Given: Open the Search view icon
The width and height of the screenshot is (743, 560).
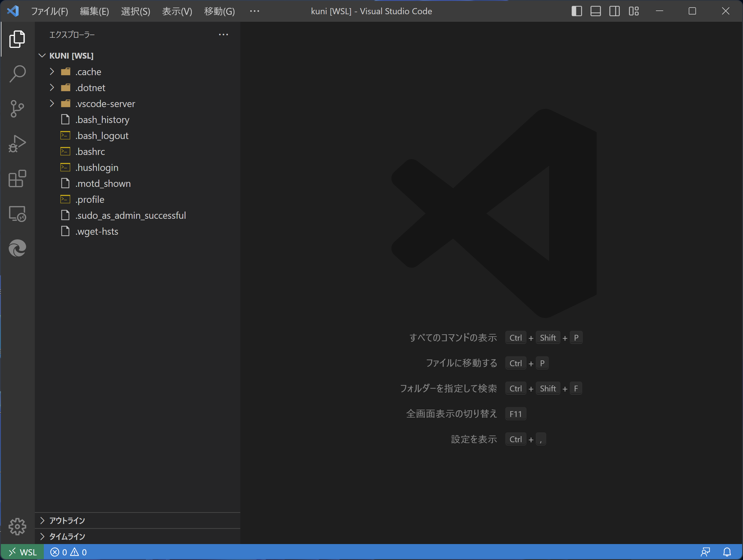Looking at the screenshot, I should tap(17, 74).
